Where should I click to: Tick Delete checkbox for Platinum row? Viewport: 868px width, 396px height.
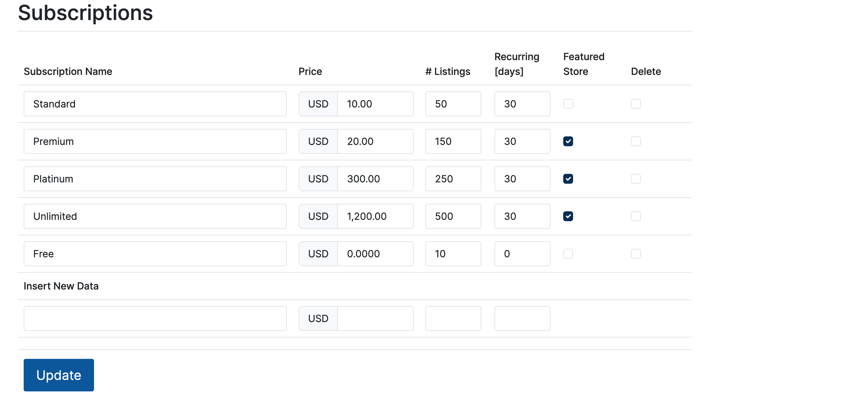pos(636,179)
